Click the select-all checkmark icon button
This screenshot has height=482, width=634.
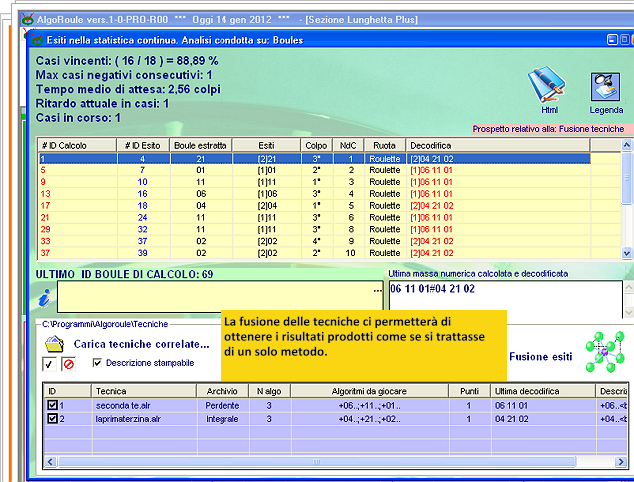[49, 364]
